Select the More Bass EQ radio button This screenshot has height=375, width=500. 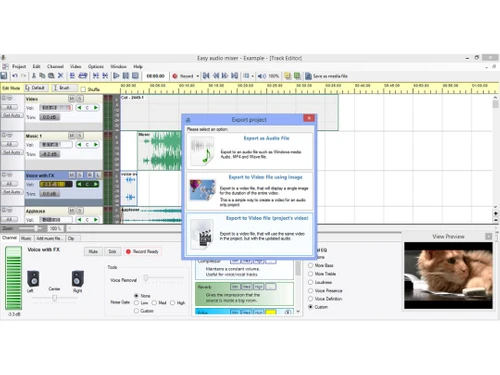310,265
